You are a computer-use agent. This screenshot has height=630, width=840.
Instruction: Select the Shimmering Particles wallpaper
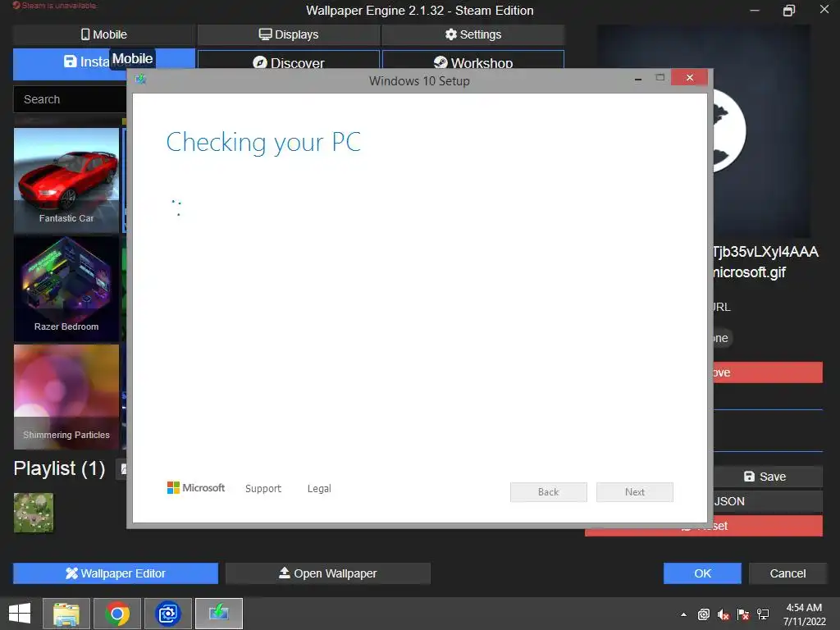(x=66, y=397)
